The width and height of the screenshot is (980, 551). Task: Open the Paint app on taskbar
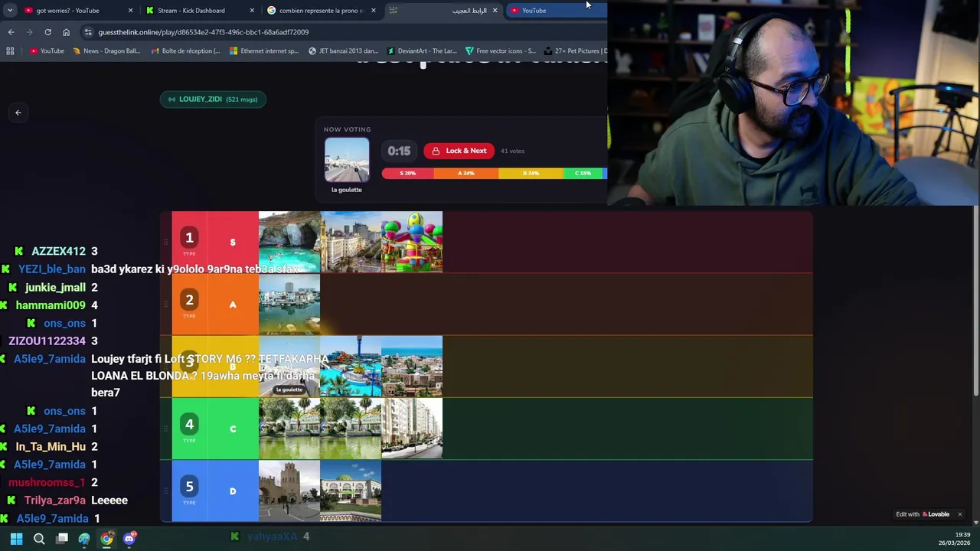pos(84,539)
